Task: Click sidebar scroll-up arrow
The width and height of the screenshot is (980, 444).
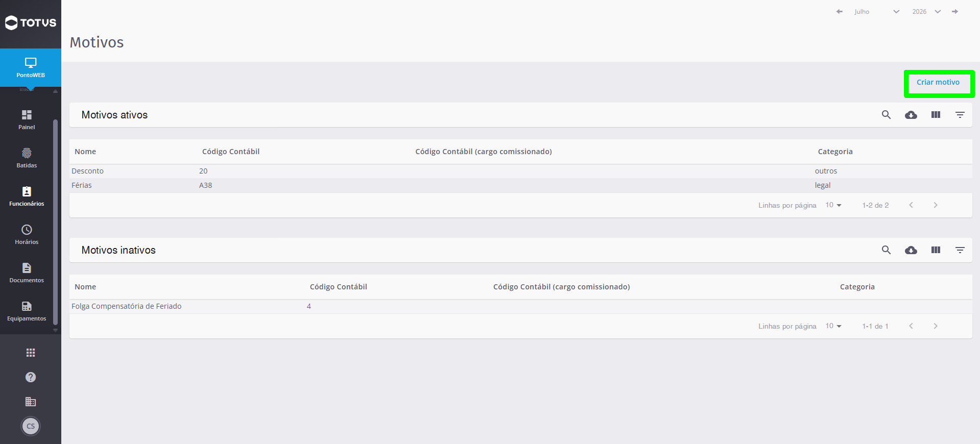Action: tap(55, 91)
